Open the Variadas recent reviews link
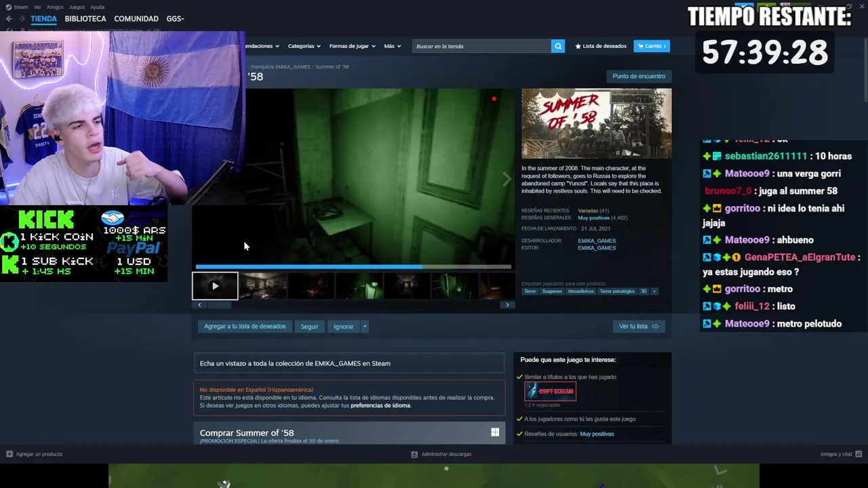The width and height of the screenshot is (868, 488). [x=587, y=211]
